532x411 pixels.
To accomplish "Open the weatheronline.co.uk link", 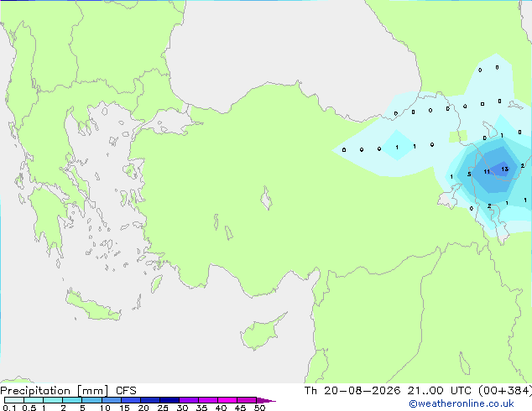I will [x=462, y=403].
